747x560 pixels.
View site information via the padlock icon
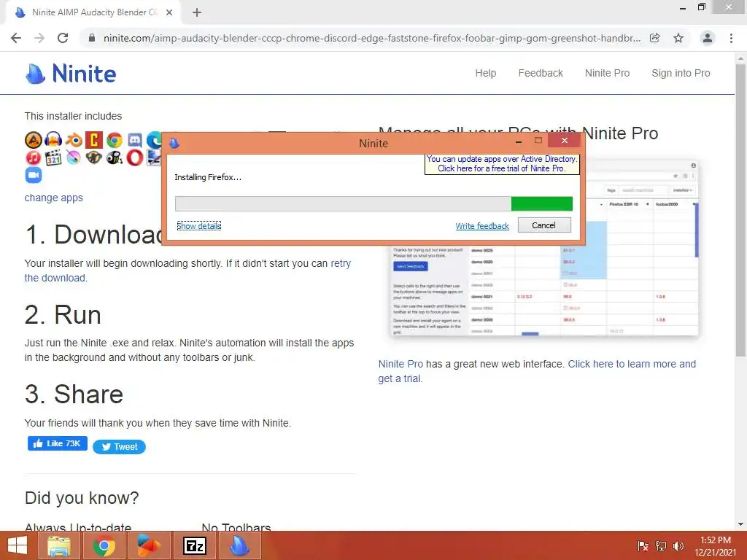pyautogui.click(x=93, y=38)
